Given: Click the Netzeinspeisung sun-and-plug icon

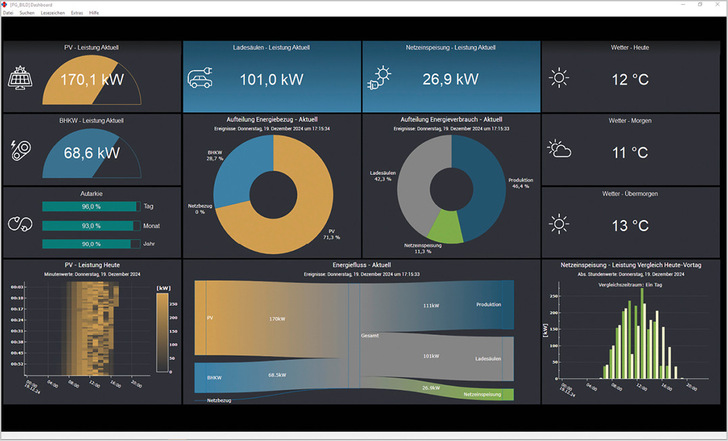Looking at the screenshot, I should (382, 78).
